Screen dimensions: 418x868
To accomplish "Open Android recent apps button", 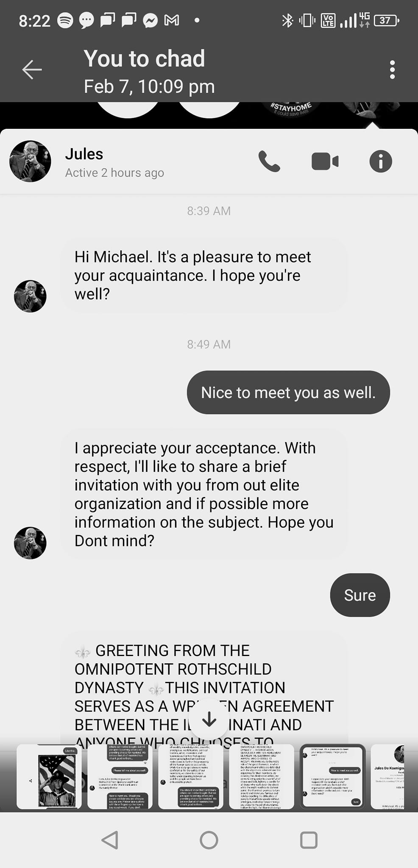I will 308,840.
